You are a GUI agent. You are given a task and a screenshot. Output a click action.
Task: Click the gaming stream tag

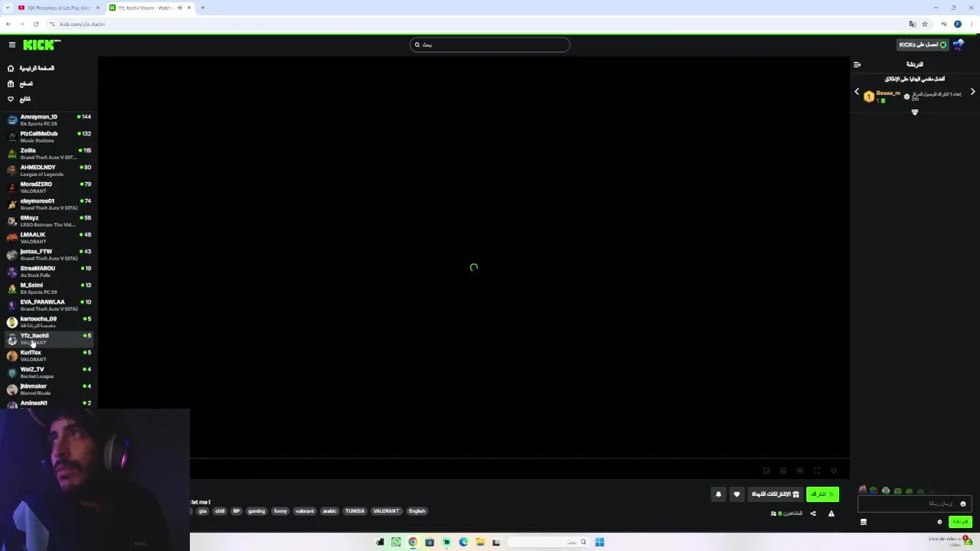point(256,511)
